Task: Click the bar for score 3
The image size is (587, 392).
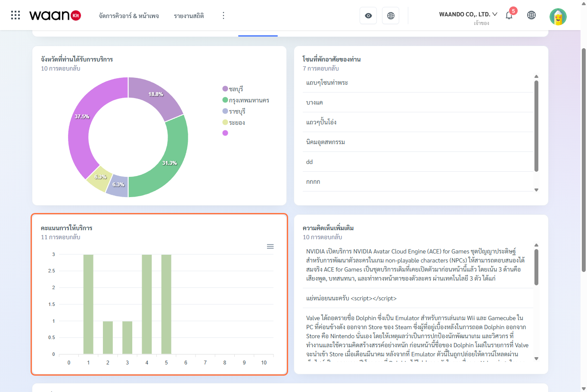Action: (x=127, y=338)
